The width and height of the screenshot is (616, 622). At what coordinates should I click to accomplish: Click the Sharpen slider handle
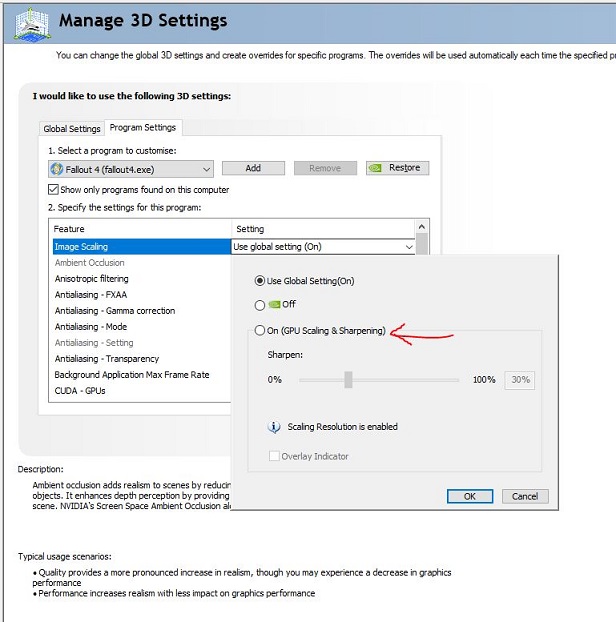pos(348,380)
